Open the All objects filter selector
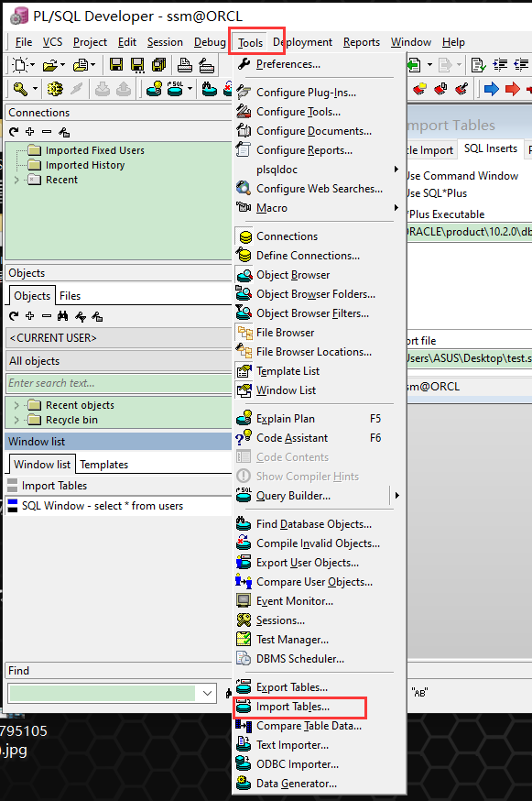This screenshot has width=532, height=801. 118,361
